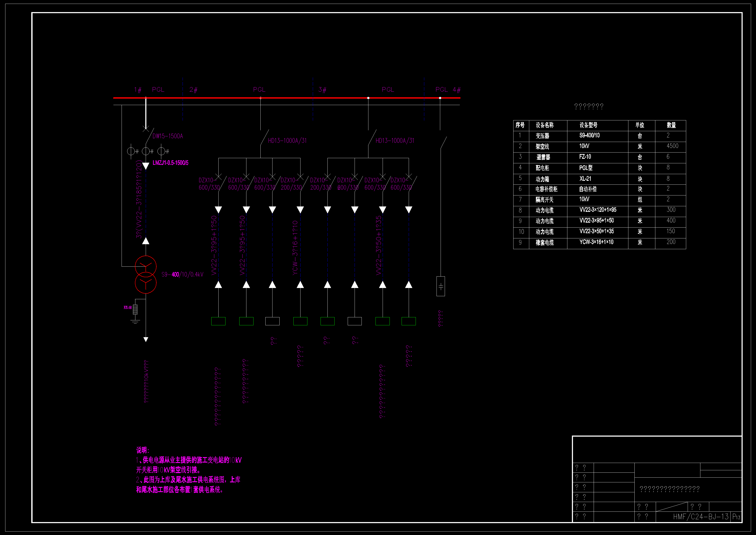Click the note line starting 2、此图为上库

188,480
